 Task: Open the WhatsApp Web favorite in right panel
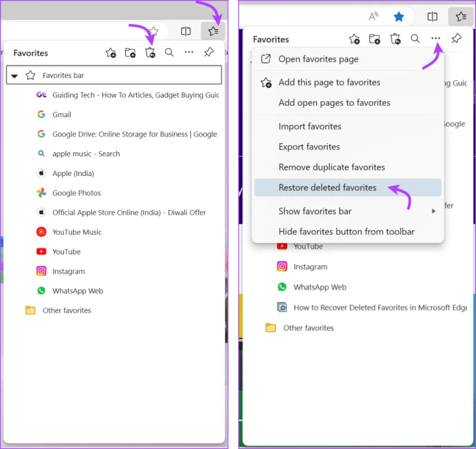(312, 287)
